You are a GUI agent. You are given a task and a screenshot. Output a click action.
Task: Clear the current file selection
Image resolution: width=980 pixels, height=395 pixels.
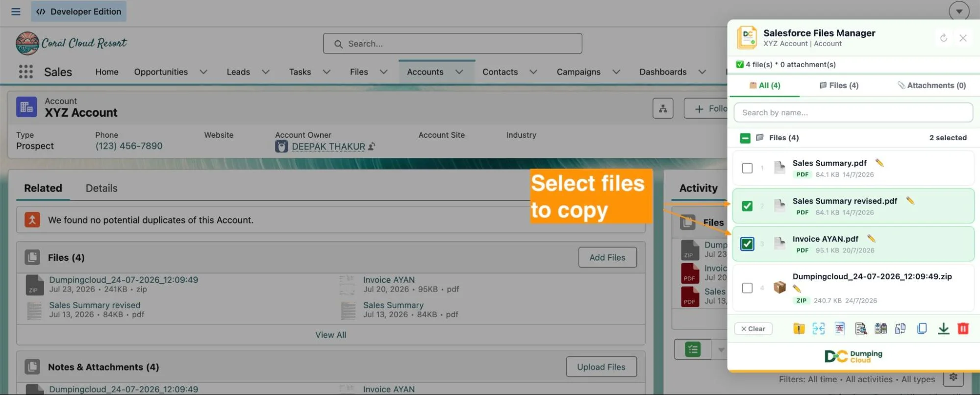click(753, 329)
